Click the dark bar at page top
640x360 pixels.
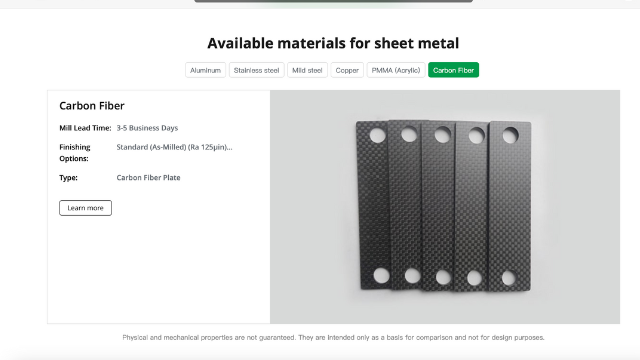333,1
